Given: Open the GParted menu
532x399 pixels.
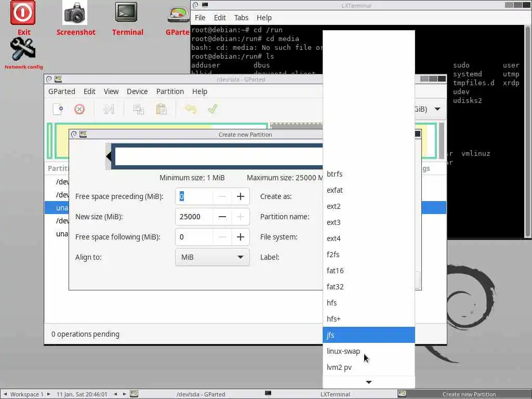Looking at the screenshot, I should (62, 91).
